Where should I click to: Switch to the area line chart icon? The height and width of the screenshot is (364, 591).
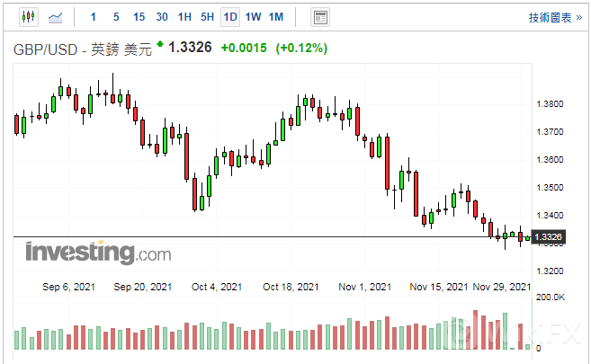[55, 17]
